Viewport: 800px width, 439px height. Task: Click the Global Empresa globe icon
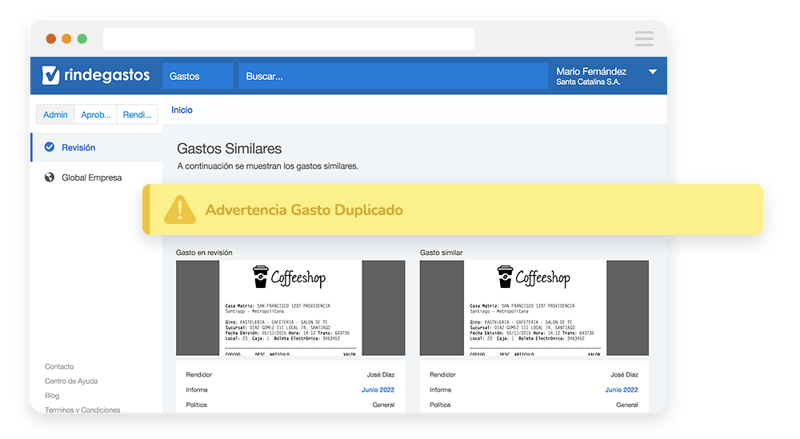pyautogui.click(x=49, y=177)
